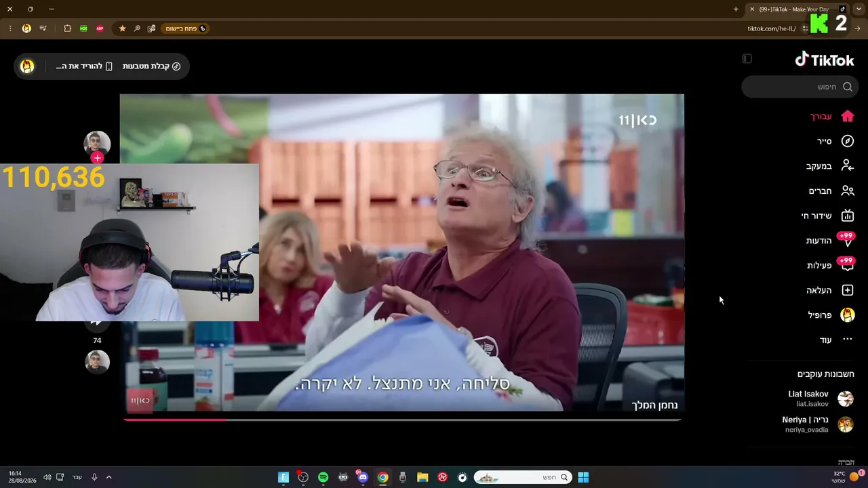Open the taskbar volume control
The image size is (868, 488).
[47, 477]
